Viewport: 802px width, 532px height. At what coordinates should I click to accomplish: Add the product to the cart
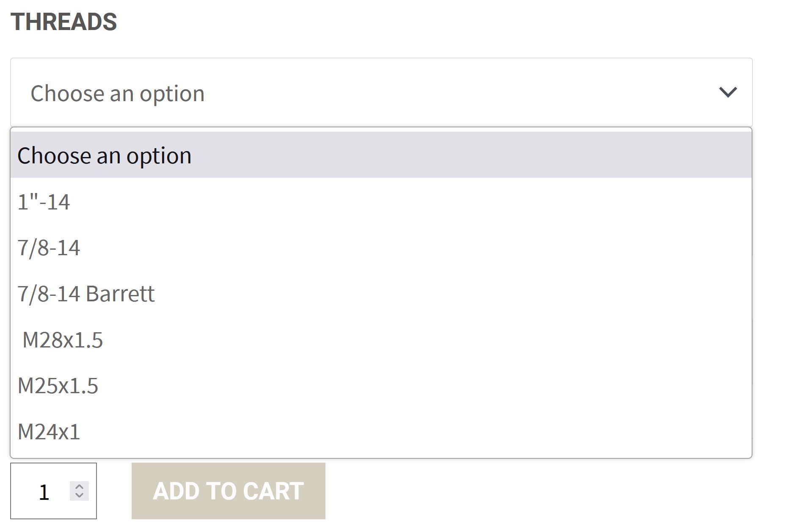tap(228, 491)
